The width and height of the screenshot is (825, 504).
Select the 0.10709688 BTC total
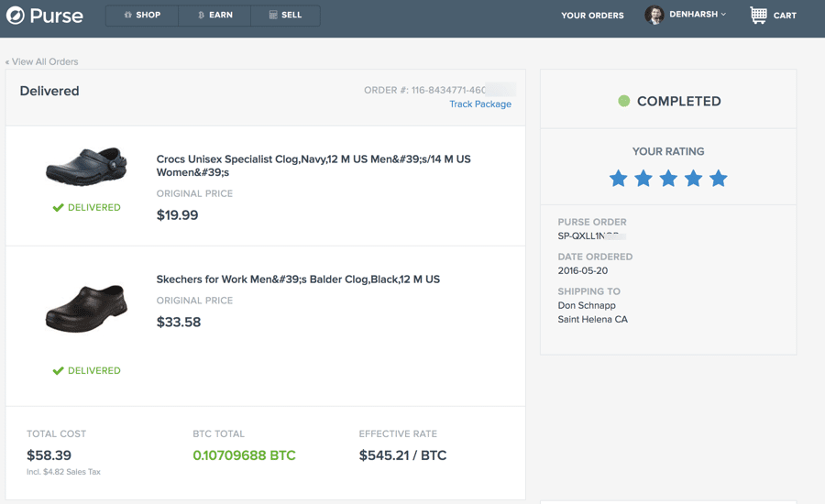tap(244, 455)
